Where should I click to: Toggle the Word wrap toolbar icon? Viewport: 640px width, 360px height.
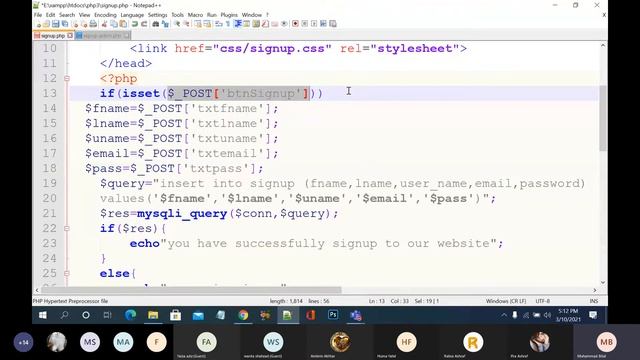click(x=218, y=24)
